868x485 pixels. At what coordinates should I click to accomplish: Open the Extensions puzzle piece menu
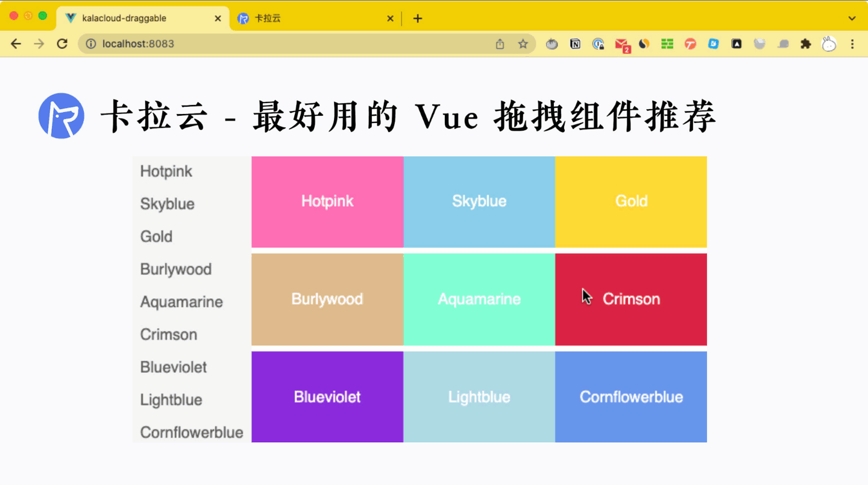coord(806,43)
